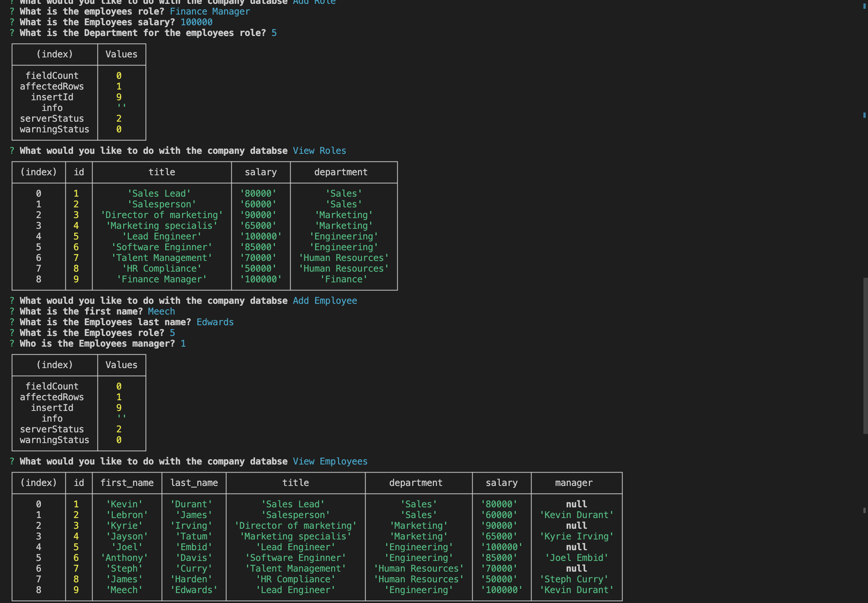Click 'Meech' cell in employees table
The width and height of the screenshot is (868, 603).
click(x=124, y=590)
